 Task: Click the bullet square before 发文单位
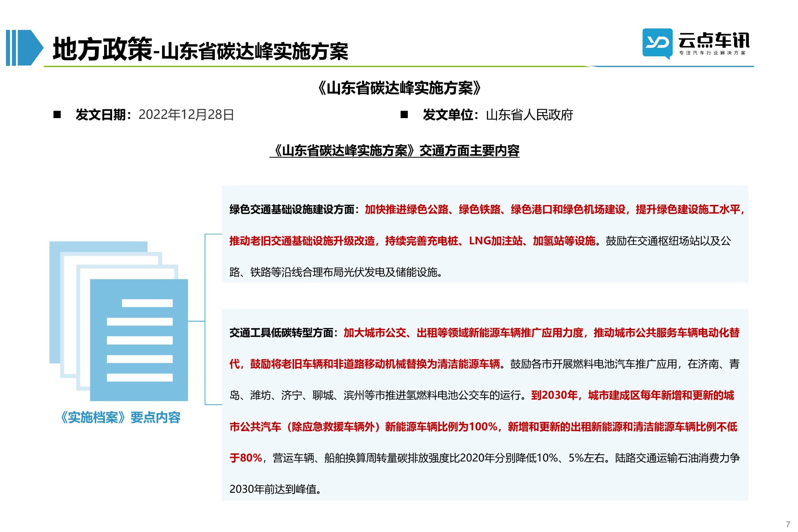(404, 115)
